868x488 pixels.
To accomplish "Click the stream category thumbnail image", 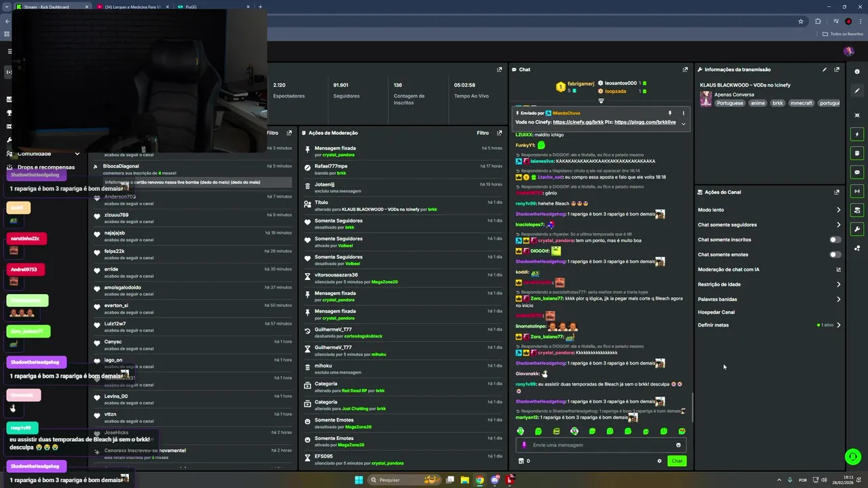I will click(x=706, y=99).
